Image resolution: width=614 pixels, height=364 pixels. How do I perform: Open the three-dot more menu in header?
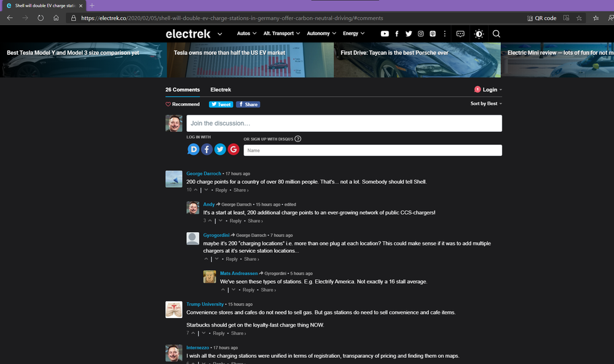[x=444, y=34]
